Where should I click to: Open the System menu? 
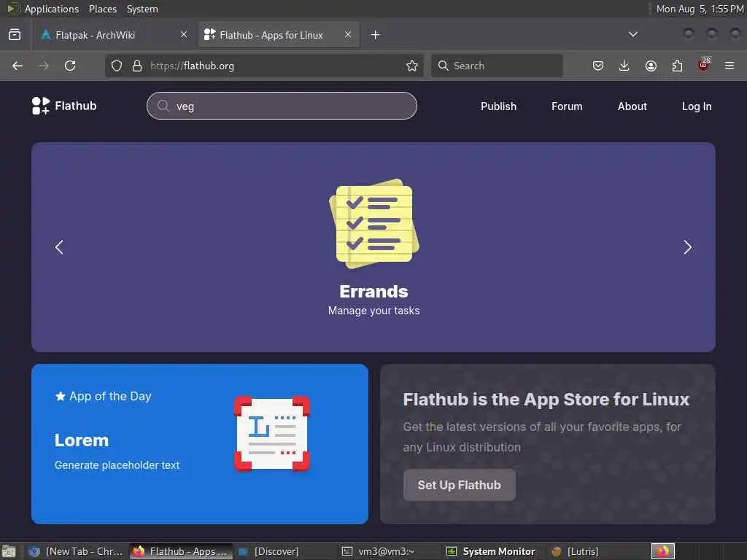pyautogui.click(x=142, y=9)
